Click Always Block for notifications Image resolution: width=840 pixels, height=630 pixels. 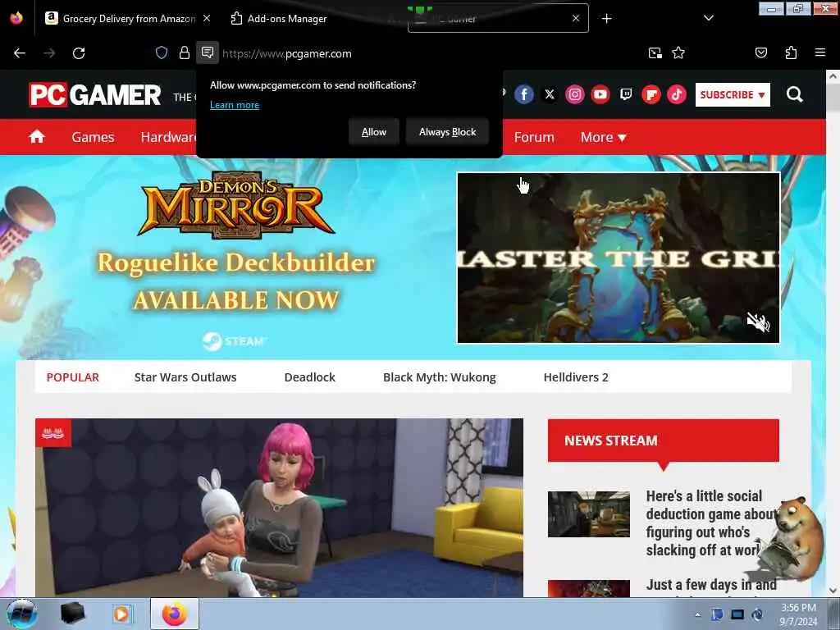tap(447, 132)
